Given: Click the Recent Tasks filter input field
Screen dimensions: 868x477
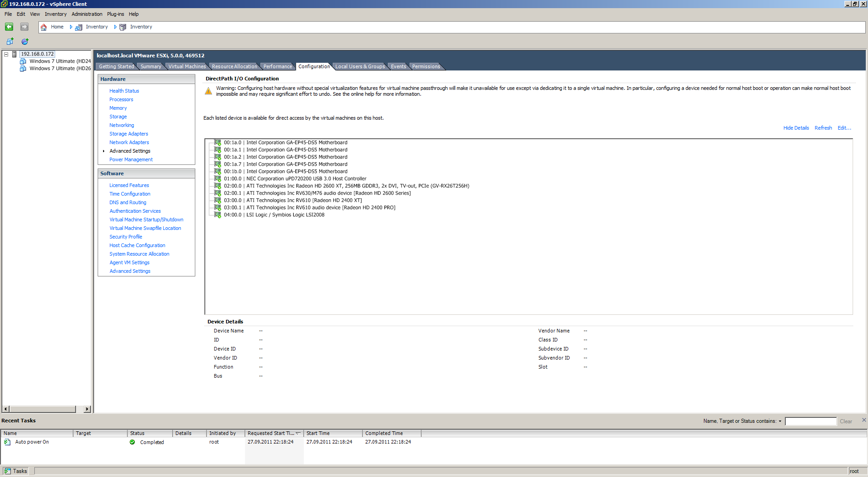Looking at the screenshot, I should pyautogui.click(x=811, y=421).
